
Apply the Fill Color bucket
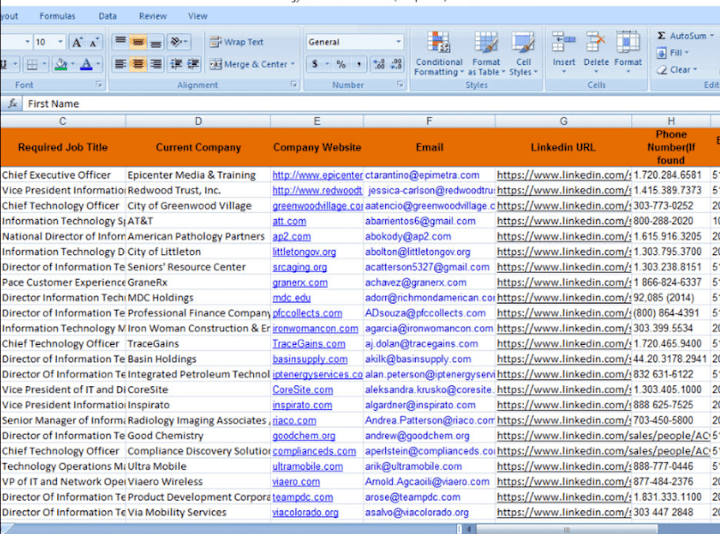tap(61, 64)
